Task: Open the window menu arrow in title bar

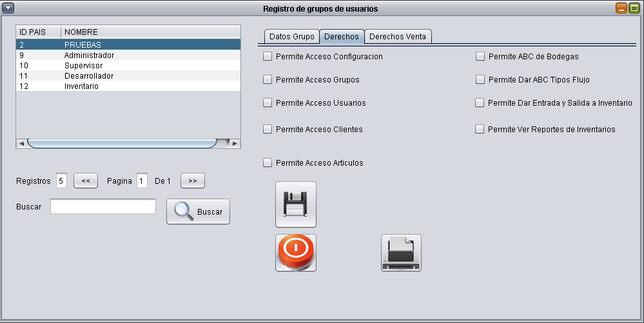Action: (x=9, y=8)
